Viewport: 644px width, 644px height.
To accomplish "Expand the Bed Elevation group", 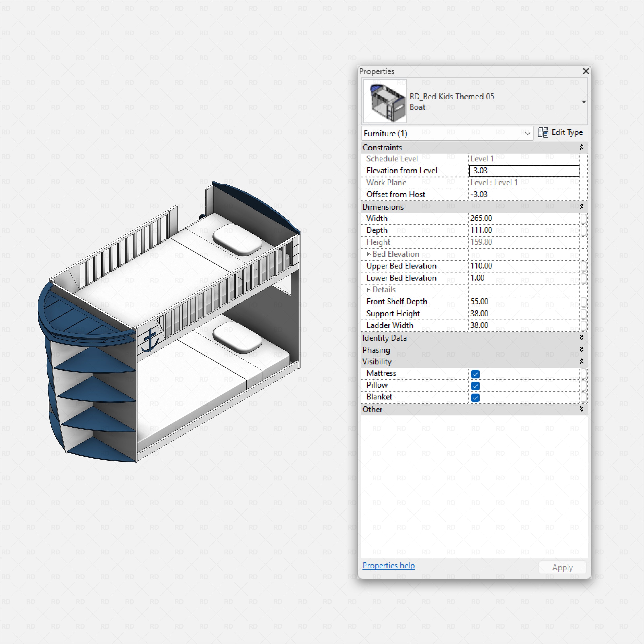I will (x=369, y=254).
